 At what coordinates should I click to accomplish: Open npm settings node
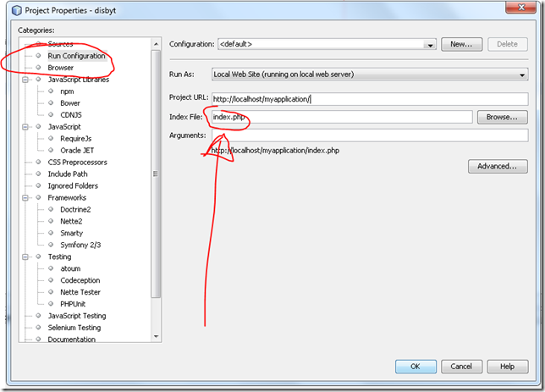(x=67, y=91)
